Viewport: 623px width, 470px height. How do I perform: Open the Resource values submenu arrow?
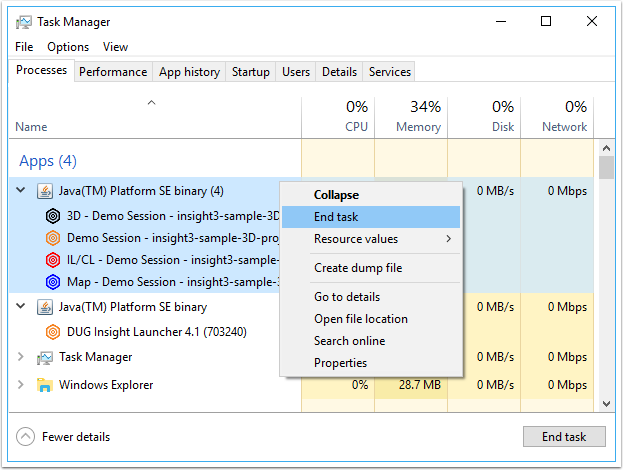pos(449,239)
